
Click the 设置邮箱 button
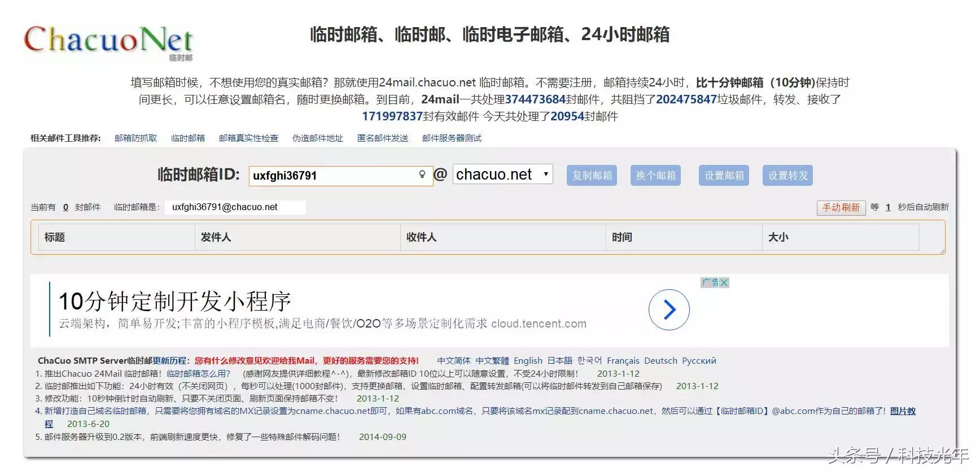tap(724, 176)
